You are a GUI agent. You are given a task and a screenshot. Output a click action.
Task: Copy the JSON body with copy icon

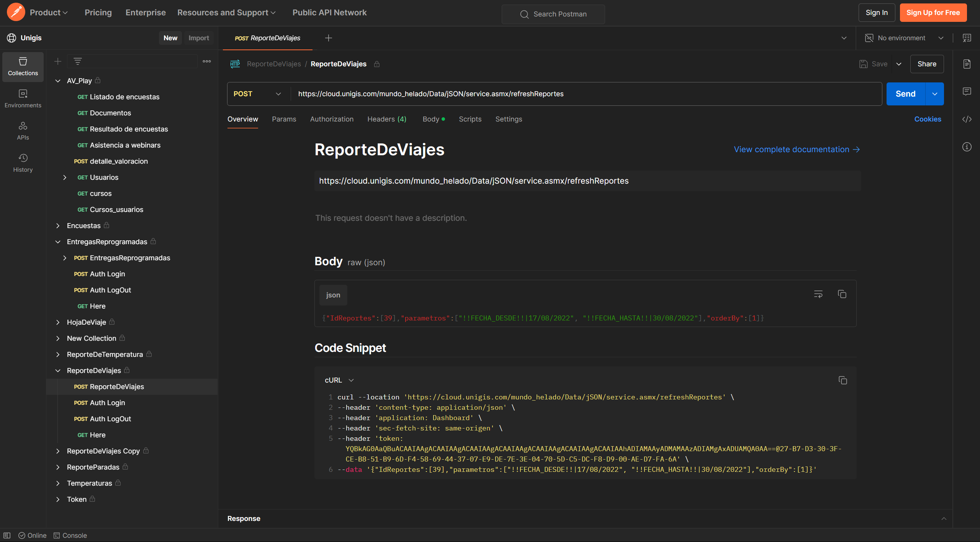[842, 294]
